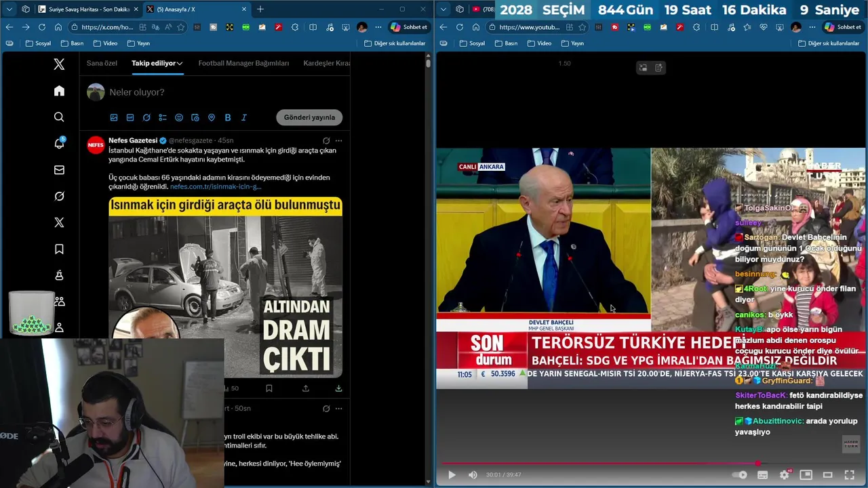Open Kardeşler Kıraa tab on X
Image resolution: width=868 pixels, height=488 pixels.
(x=327, y=63)
